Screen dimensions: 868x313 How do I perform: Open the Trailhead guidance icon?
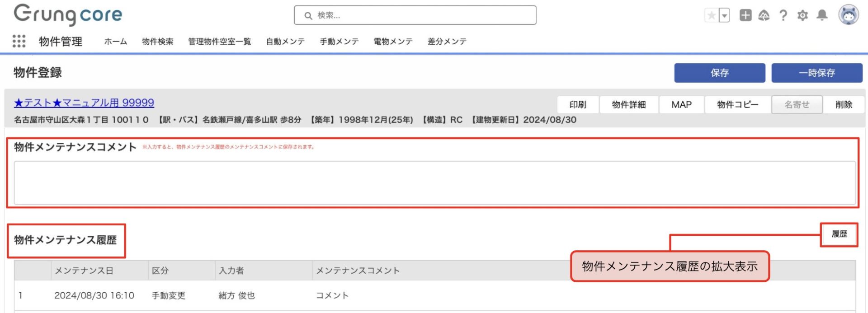(x=764, y=16)
